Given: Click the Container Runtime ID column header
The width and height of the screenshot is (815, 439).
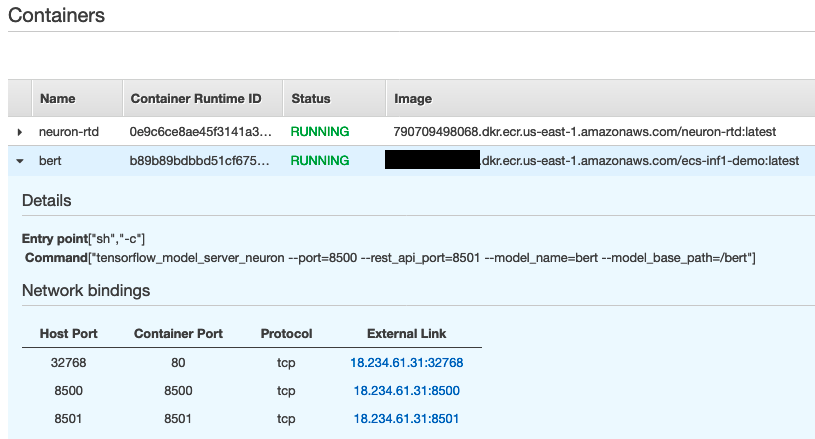Looking at the screenshot, I should pyautogui.click(x=196, y=99).
